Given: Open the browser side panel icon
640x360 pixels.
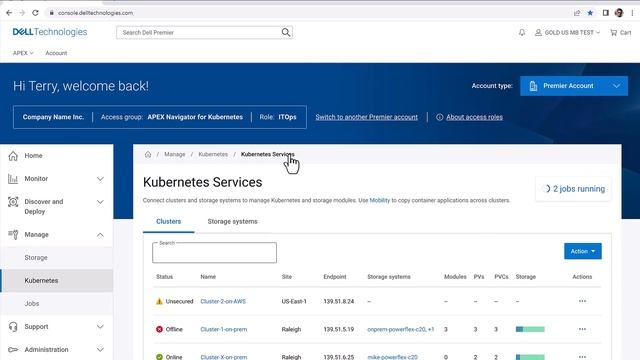Looking at the screenshot, I should 606,13.
